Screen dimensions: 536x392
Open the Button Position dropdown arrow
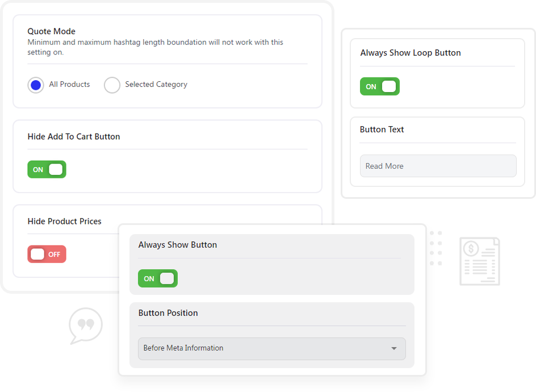[x=394, y=349]
